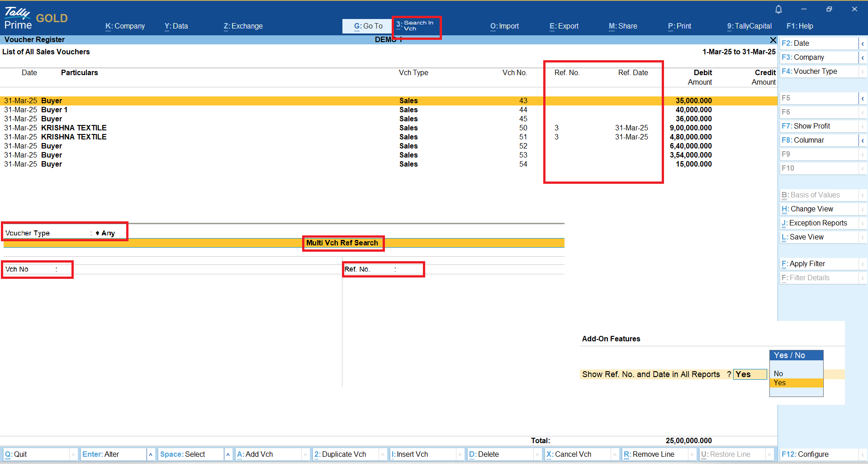Click Duplicate Vch in the bottom bar

tap(344, 454)
